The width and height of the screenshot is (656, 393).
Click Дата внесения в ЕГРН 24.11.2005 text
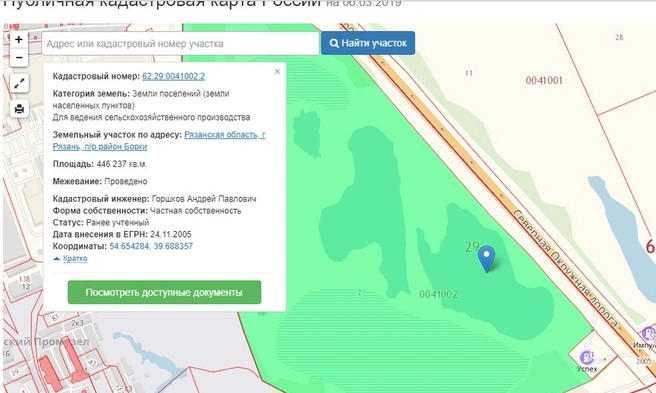122,234
